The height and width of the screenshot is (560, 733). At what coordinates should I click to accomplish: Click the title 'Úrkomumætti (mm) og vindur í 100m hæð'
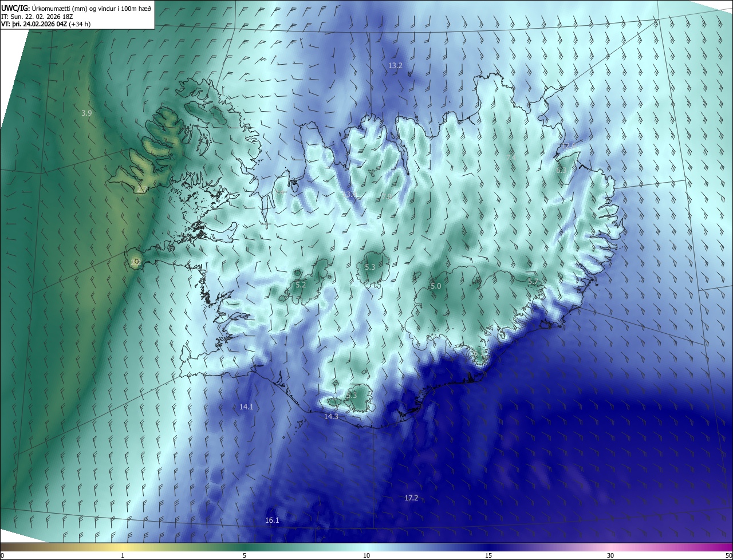[x=93, y=7]
